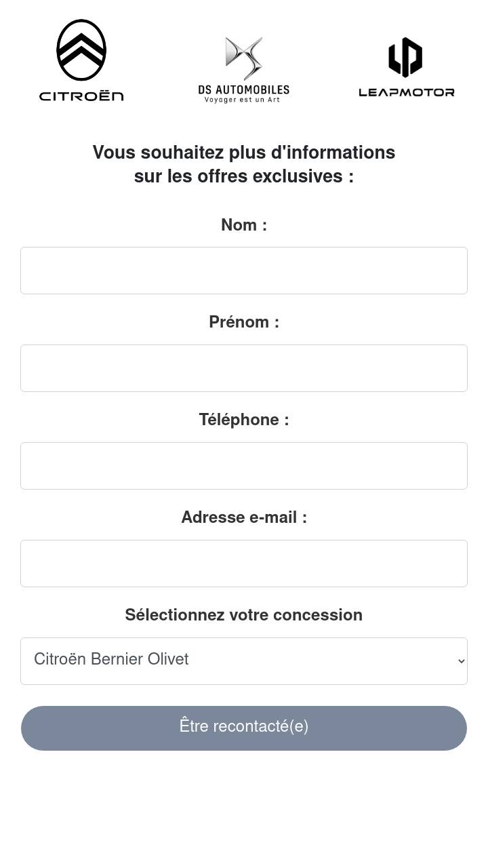Viewport: 488px width, 868px height.
Task: Click the LEAPMOTOR wordmark text
Action: pyautogui.click(x=407, y=92)
